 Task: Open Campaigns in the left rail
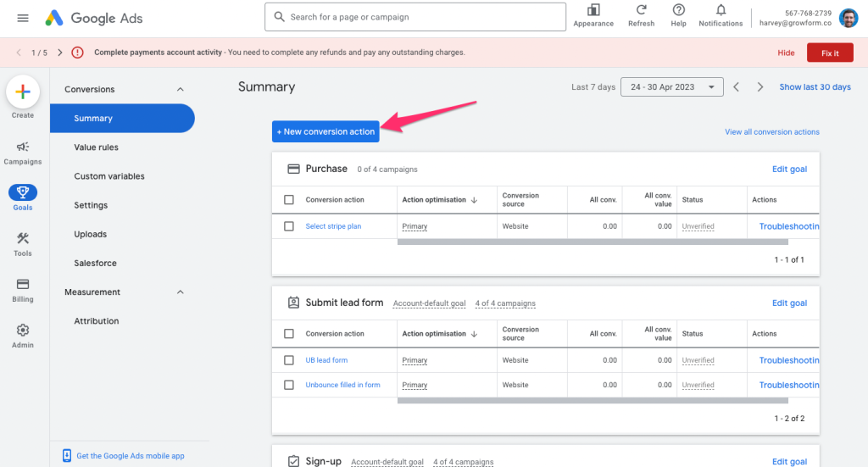click(23, 153)
